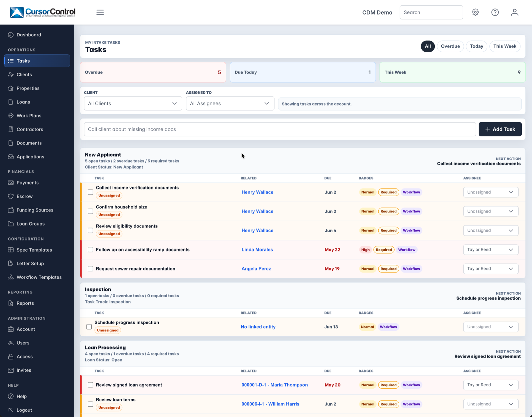
Task: Click the Users sidebar icon
Action: (11, 343)
